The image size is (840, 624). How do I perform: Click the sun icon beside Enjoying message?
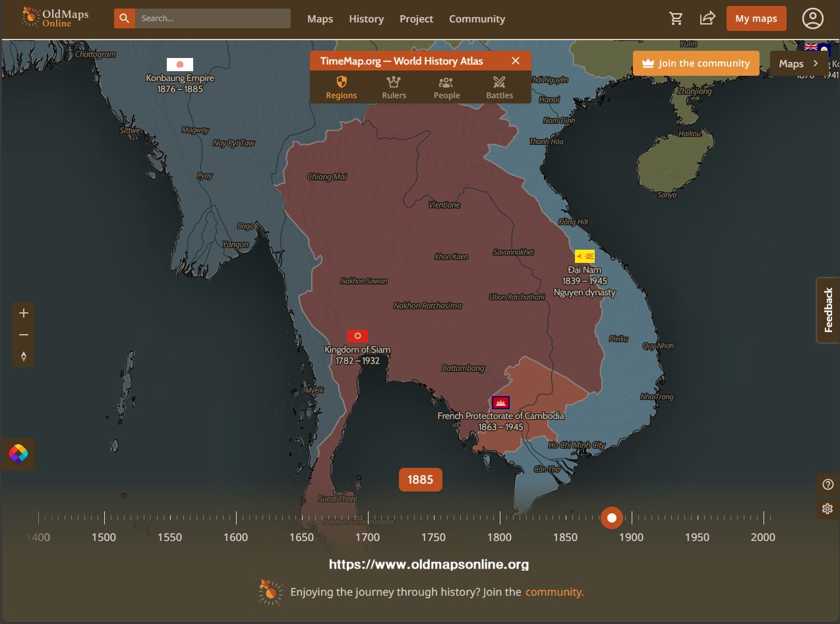coord(270,592)
